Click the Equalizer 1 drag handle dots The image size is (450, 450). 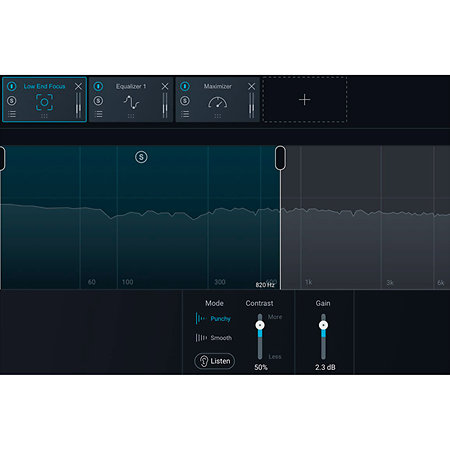[131, 116]
